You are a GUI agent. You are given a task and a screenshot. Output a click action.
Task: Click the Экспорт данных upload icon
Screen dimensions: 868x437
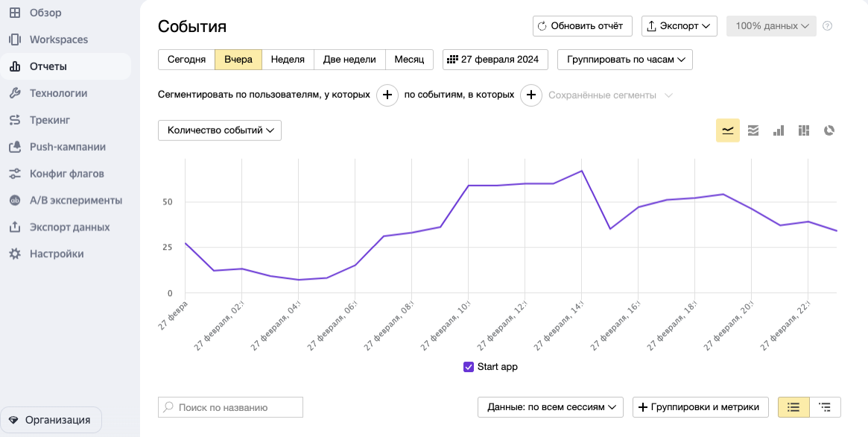click(15, 227)
